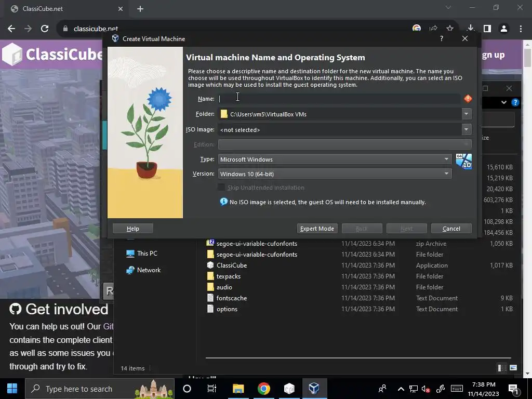This screenshot has height=399, width=532.
Task: Show hidden system tray icons
Action: (401, 389)
